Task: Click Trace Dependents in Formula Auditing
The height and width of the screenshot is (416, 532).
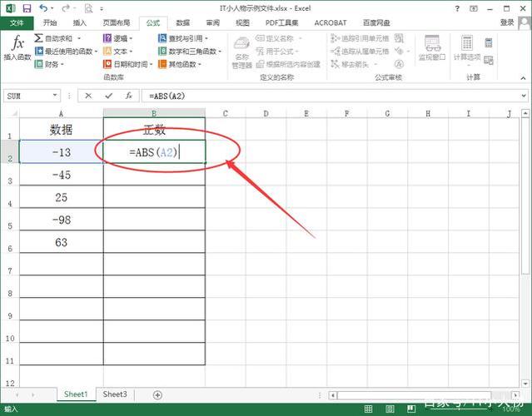Action: tap(360, 52)
